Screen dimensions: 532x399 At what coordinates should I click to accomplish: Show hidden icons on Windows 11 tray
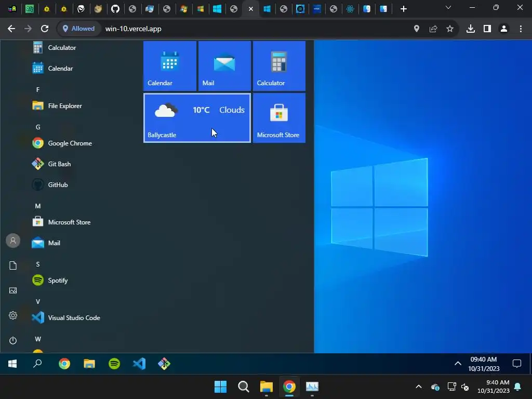[x=419, y=387]
